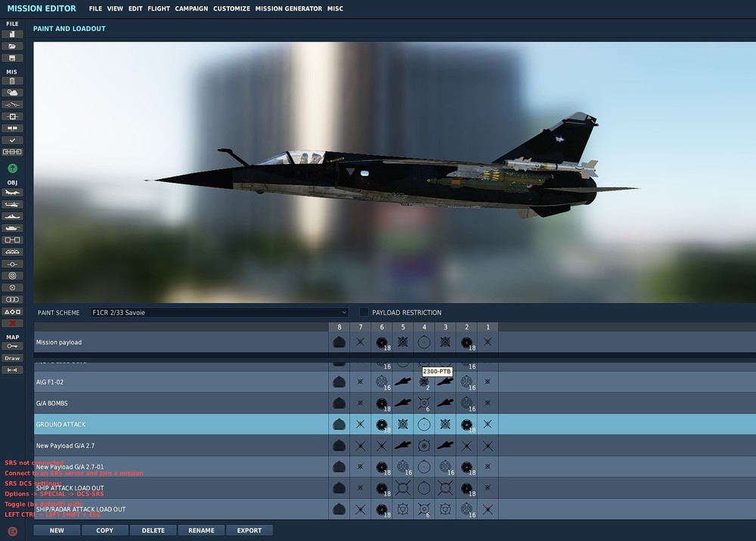
Task: Click pylon 6 rocket pod in Mission payload row
Action: (x=382, y=342)
